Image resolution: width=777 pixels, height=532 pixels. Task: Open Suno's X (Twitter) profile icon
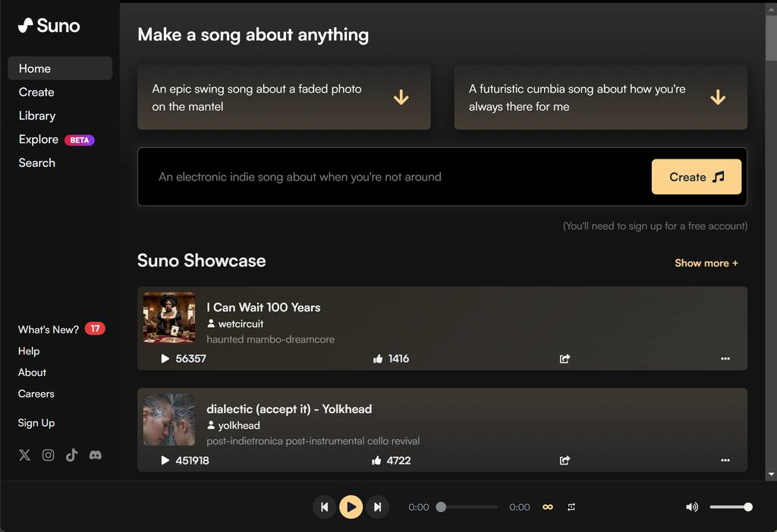click(x=25, y=455)
